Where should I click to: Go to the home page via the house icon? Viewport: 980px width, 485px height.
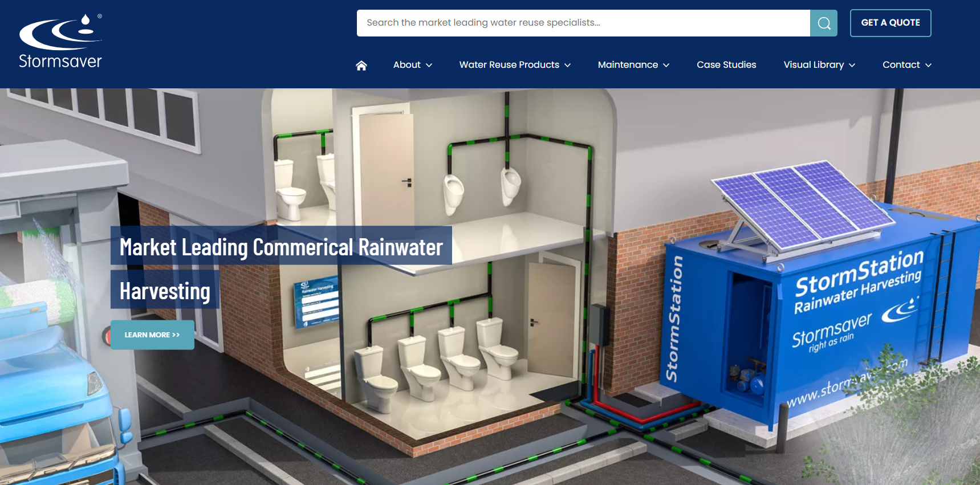point(361,66)
